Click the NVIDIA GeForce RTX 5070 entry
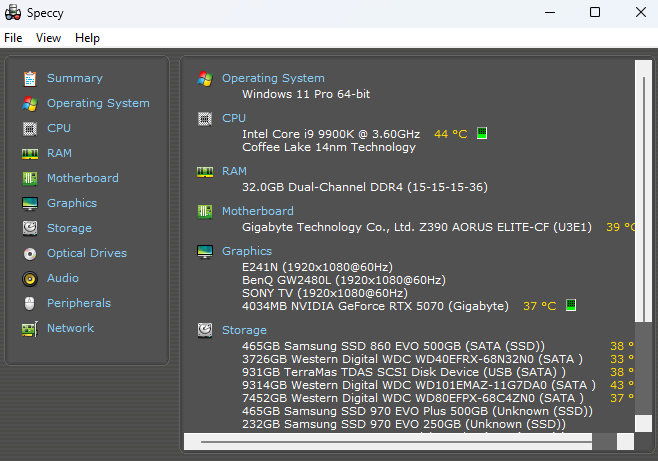This screenshot has height=461, width=658. pos(375,306)
